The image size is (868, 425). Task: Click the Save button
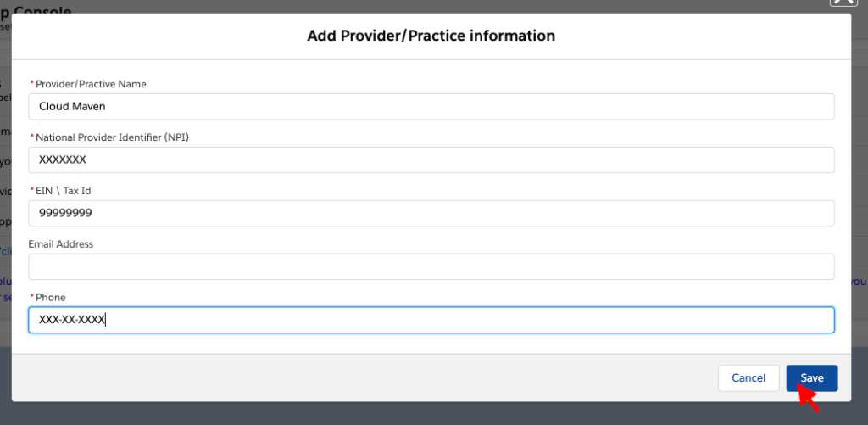coord(811,378)
